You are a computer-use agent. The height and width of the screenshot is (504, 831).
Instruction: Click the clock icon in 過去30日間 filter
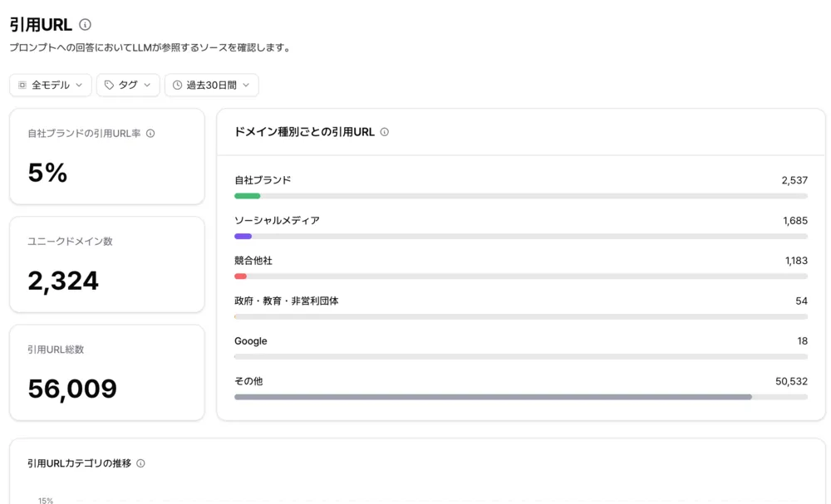(177, 86)
